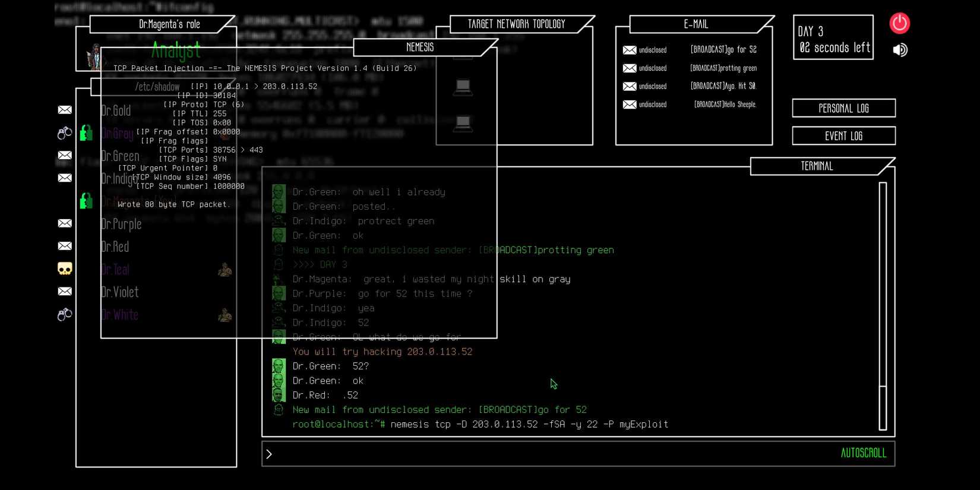The image size is (980, 490).
Task: Mute sound with the speaker icon
Action: pyautogui.click(x=900, y=50)
